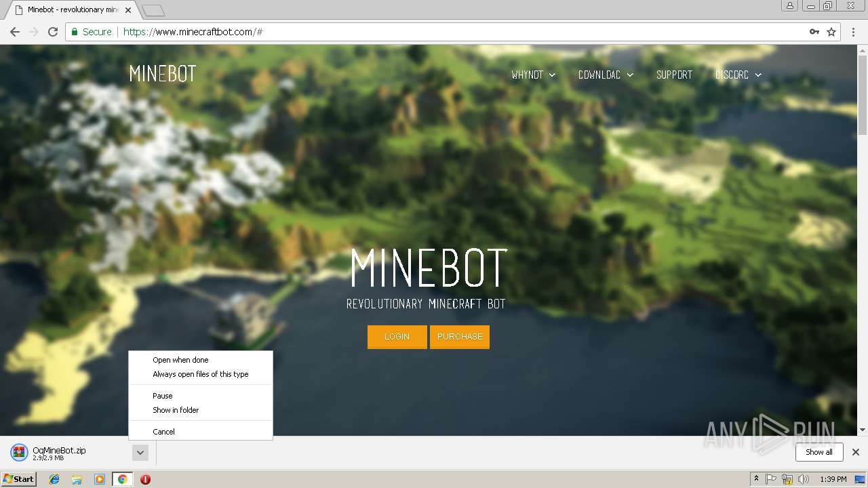Image resolution: width=868 pixels, height=488 pixels.
Task: Open the saved password key icon
Action: tap(814, 32)
